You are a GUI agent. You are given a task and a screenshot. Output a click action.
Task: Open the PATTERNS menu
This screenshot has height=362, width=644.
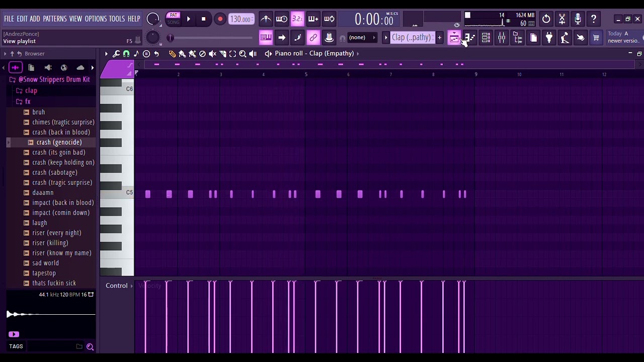tap(55, 19)
